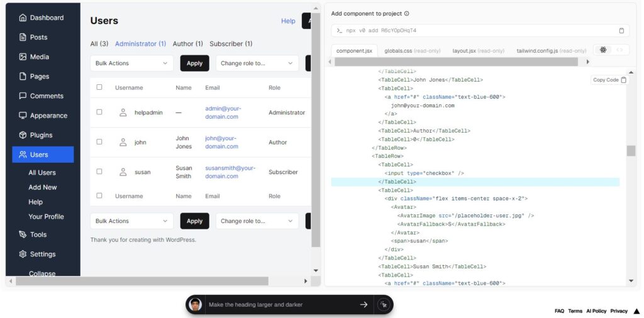Click the black triangle logo at bottom right
Image resolution: width=644 pixels, height=318 pixels.
tap(636, 311)
